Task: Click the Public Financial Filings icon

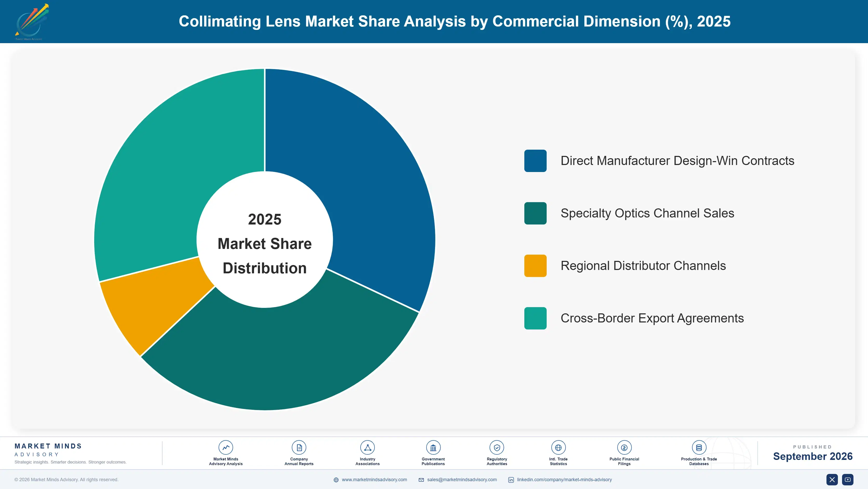Action: pos(624,447)
